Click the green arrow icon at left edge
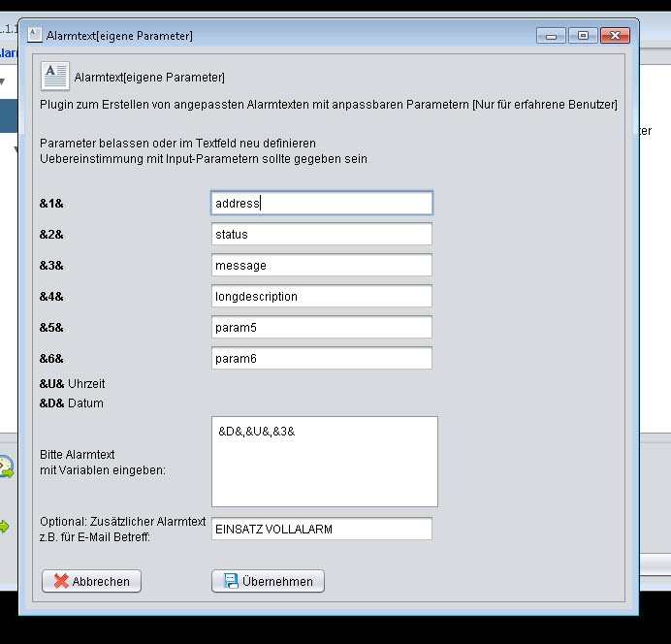Image resolution: width=671 pixels, height=644 pixels. point(4,526)
